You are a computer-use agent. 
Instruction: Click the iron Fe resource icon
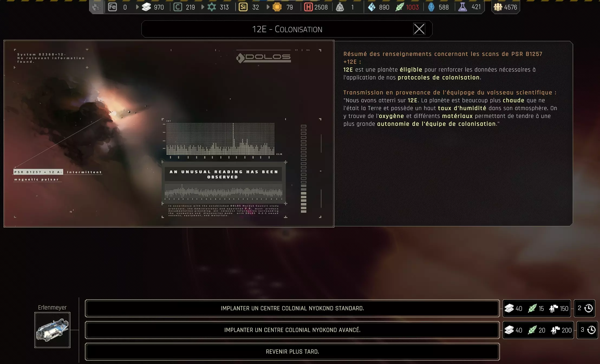point(112,7)
